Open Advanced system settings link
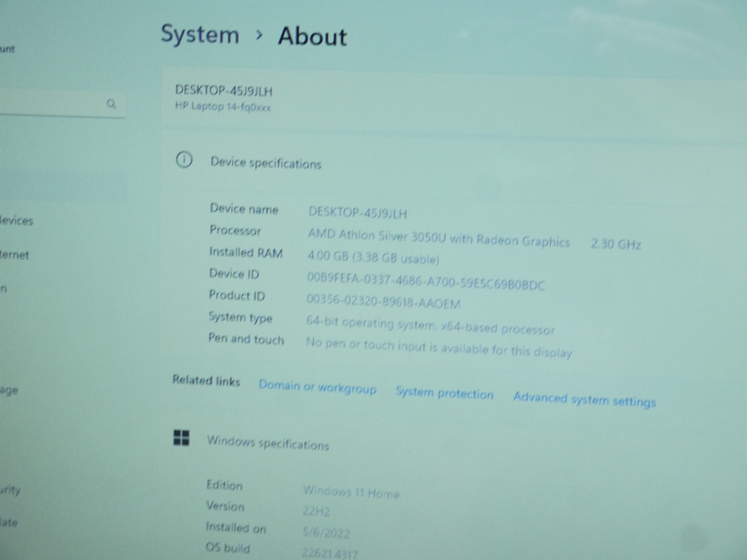This screenshot has width=747, height=560. point(585,399)
